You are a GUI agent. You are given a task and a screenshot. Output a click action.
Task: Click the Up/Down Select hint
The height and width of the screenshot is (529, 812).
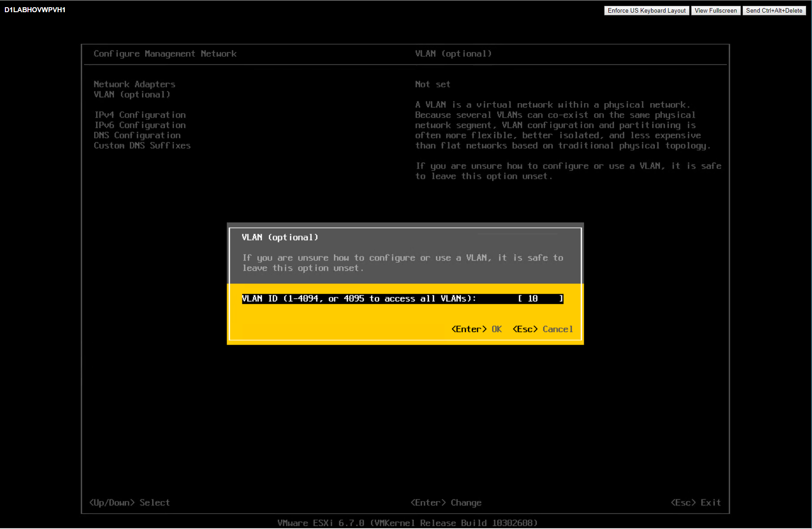click(x=129, y=502)
